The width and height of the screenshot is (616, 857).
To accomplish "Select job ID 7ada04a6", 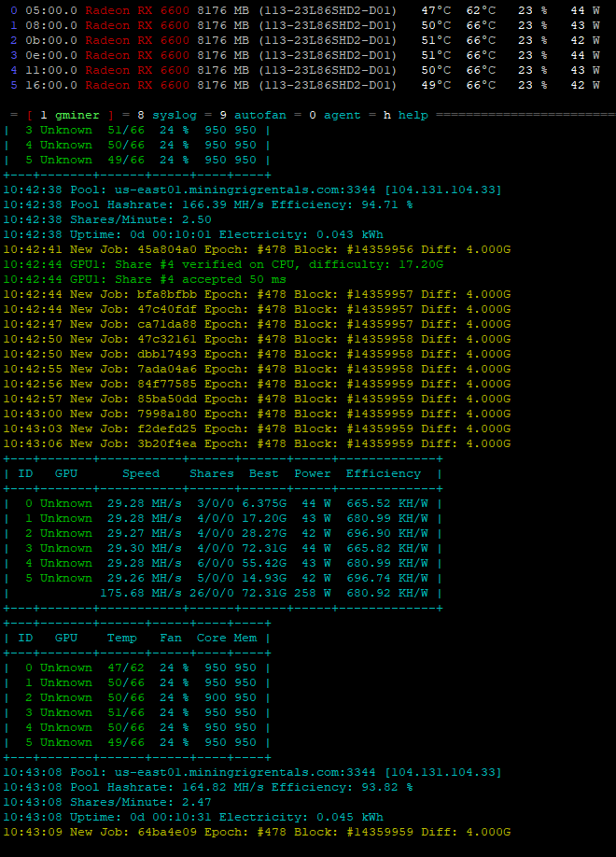I will pyautogui.click(x=167, y=369).
